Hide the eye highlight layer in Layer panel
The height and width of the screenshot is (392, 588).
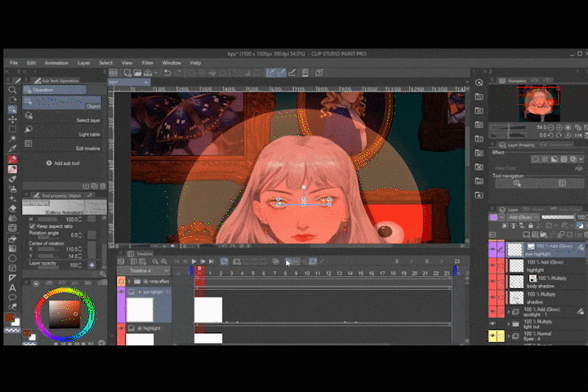[x=492, y=250]
